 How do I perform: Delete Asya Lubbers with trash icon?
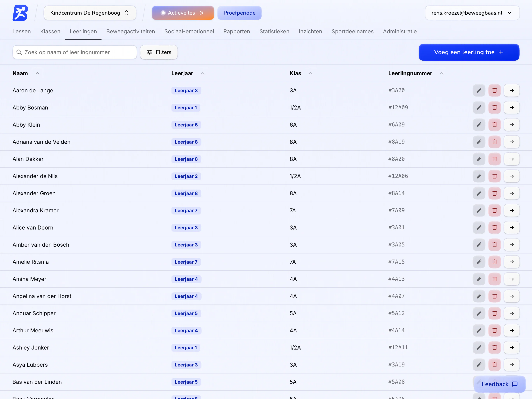pos(494,365)
